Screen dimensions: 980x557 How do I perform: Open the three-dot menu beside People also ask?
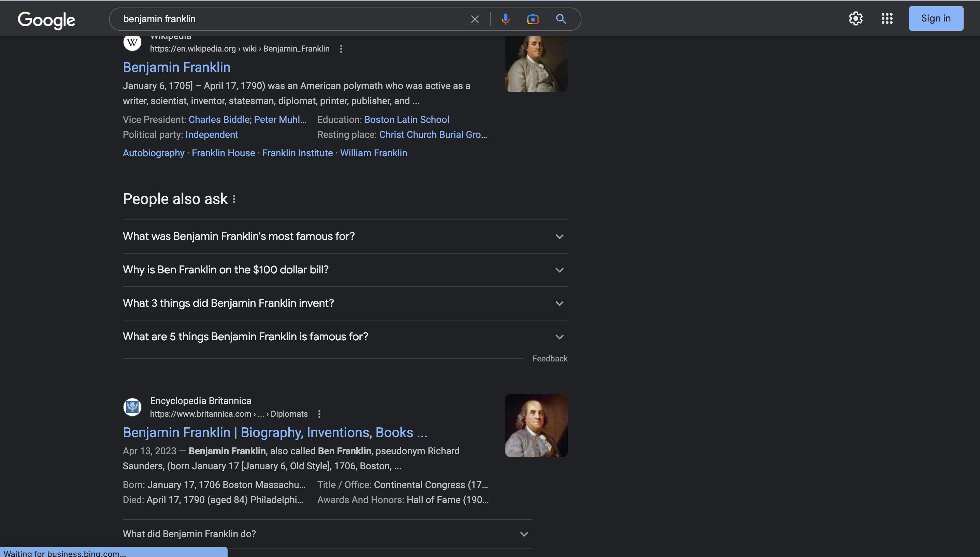[x=234, y=199]
